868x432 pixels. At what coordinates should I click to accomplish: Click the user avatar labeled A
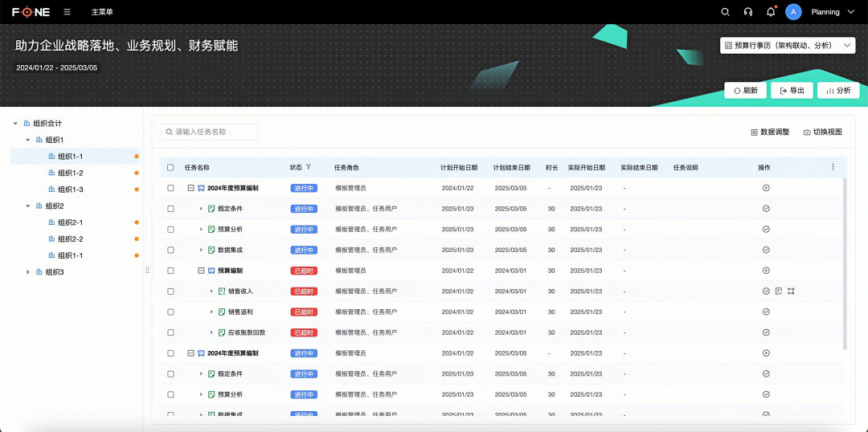[793, 11]
